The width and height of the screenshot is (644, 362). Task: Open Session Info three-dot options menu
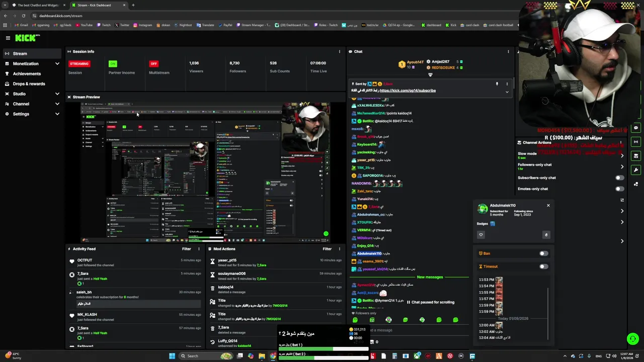point(339,51)
